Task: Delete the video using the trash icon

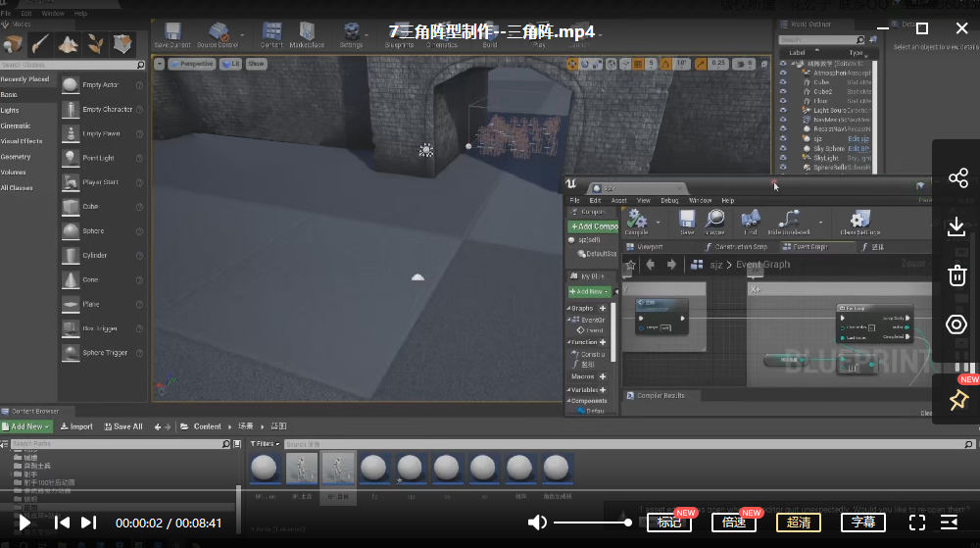Action: point(957,275)
